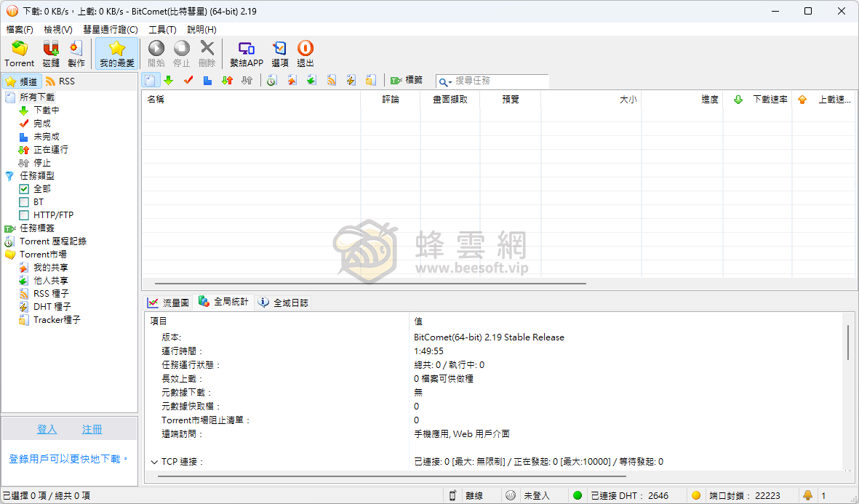859x504 pixels.
Task: Select 未完成 in the sidebar tree
Action: tap(47, 137)
